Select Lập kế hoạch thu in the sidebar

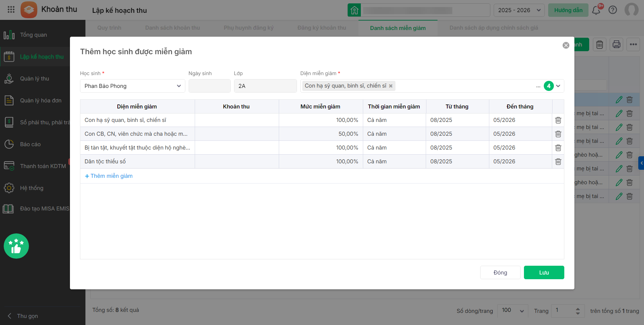click(35, 57)
